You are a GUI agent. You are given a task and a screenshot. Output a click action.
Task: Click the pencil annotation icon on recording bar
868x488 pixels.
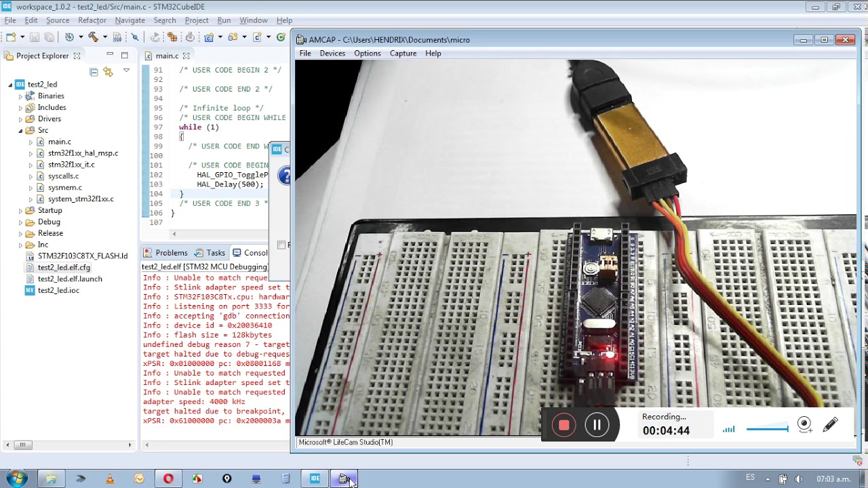830,425
